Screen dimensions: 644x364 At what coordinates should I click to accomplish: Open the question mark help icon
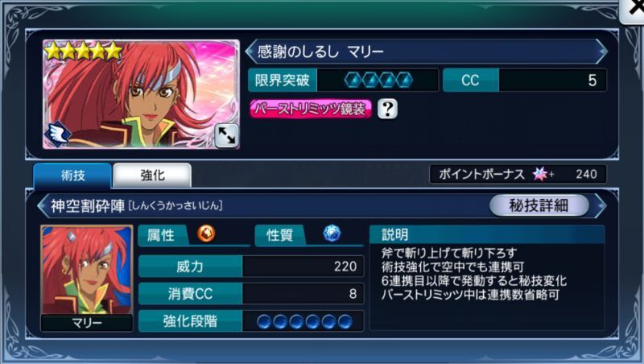point(387,109)
